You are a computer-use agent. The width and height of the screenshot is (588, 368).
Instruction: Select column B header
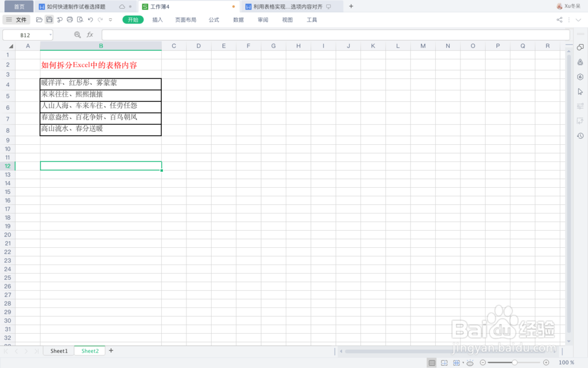coord(101,46)
